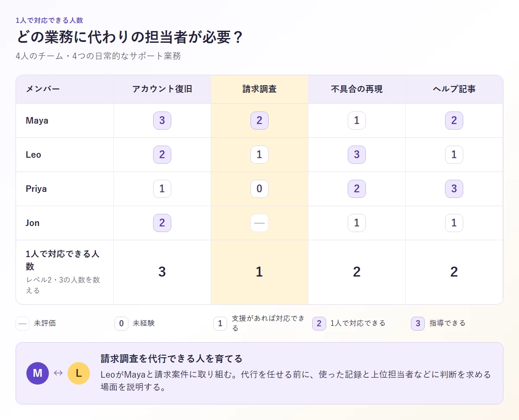Click the レベル2・3の人数を数える note
Viewport: 519px width, 420px height.
point(63,285)
